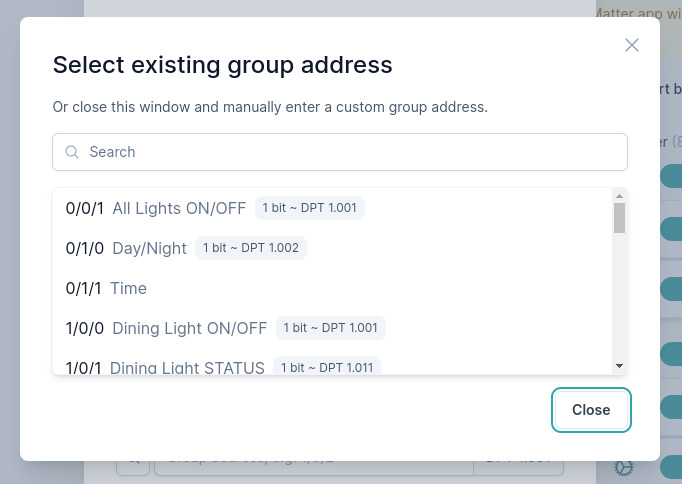Pick the 0/1/1 Time group address
Screen dimensions: 682x484
106,288
